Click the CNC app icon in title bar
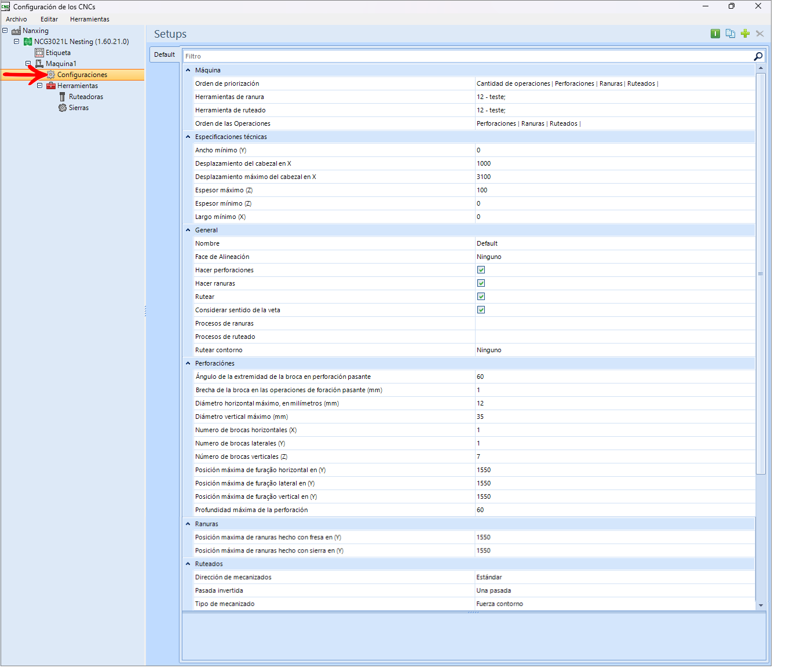This screenshot has height=672, width=793. click(x=6, y=6)
